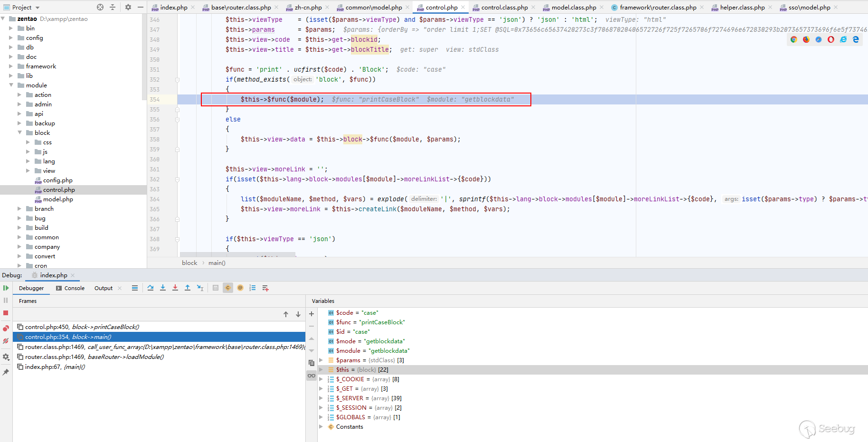Click the Resume Program debug button
Viewport: 868px width, 442px height.
click(x=6, y=288)
